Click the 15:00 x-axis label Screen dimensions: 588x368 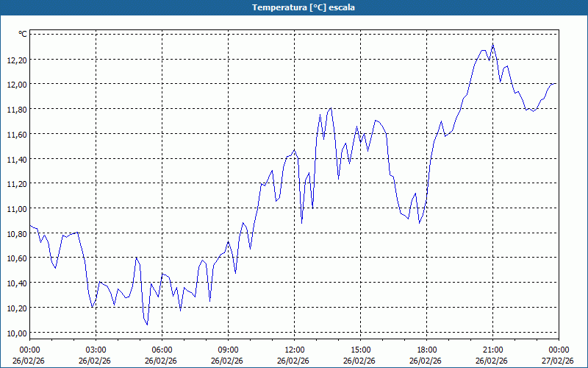(x=360, y=350)
